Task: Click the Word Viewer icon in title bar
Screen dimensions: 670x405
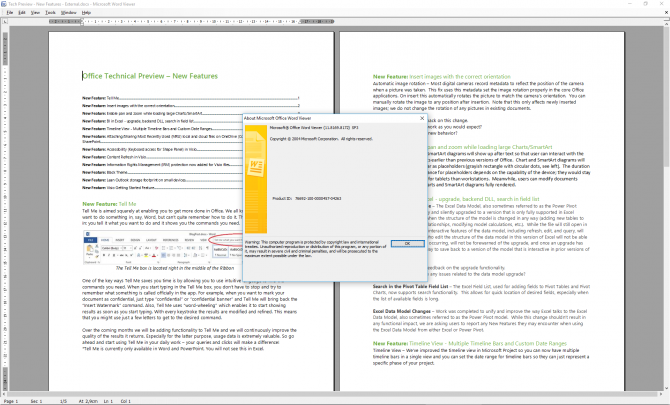Action: point(4,4)
